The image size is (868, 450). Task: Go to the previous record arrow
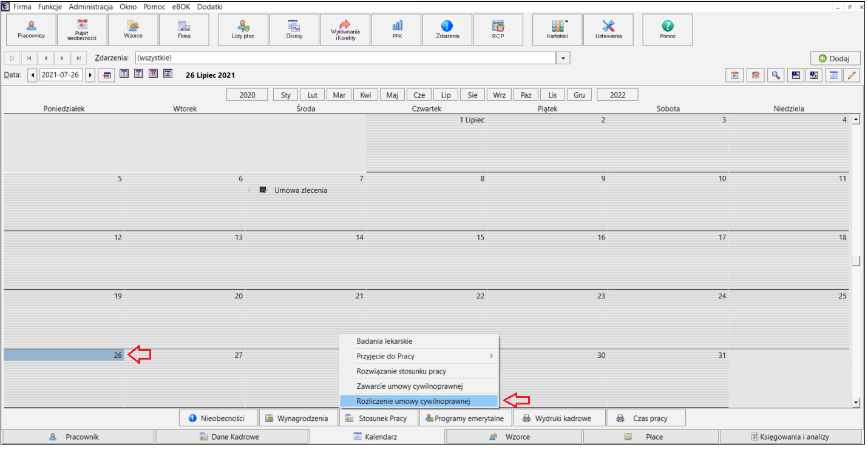pos(46,58)
